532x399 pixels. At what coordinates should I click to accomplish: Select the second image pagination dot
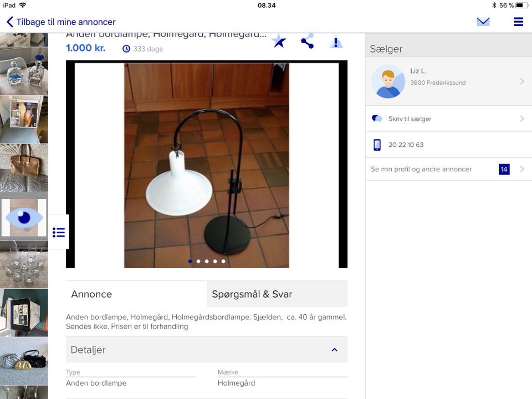tap(198, 261)
